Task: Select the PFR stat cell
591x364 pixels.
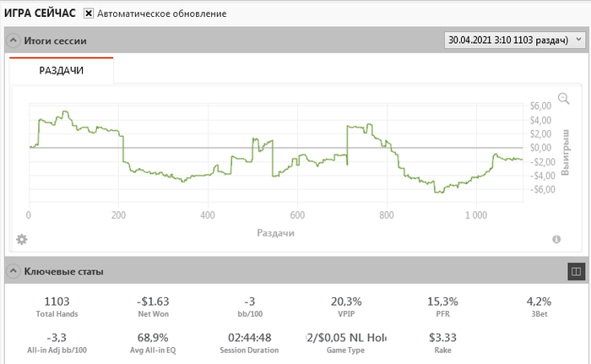Action: coord(442,307)
